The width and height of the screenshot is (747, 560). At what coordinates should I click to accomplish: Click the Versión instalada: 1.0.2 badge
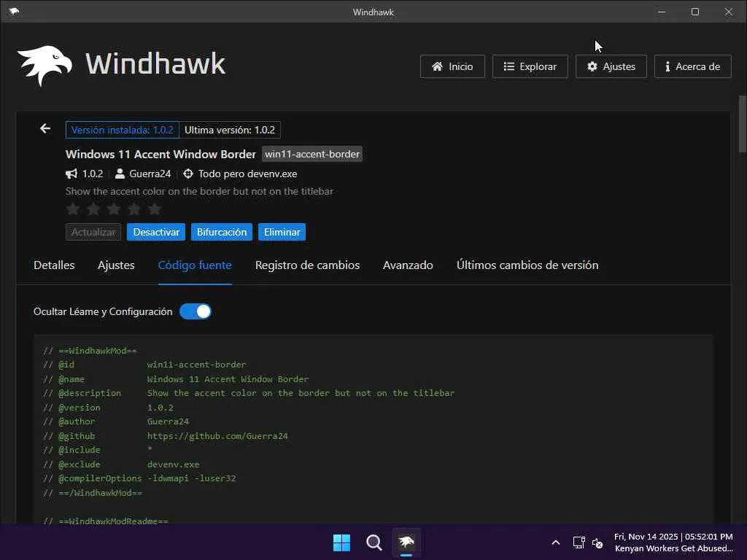[x=123, y=130]
